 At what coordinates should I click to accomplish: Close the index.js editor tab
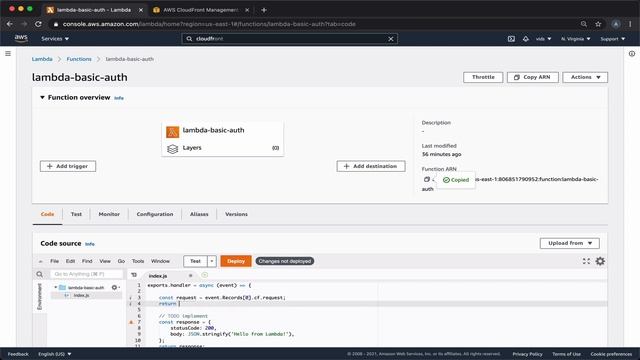click(190, 276)
